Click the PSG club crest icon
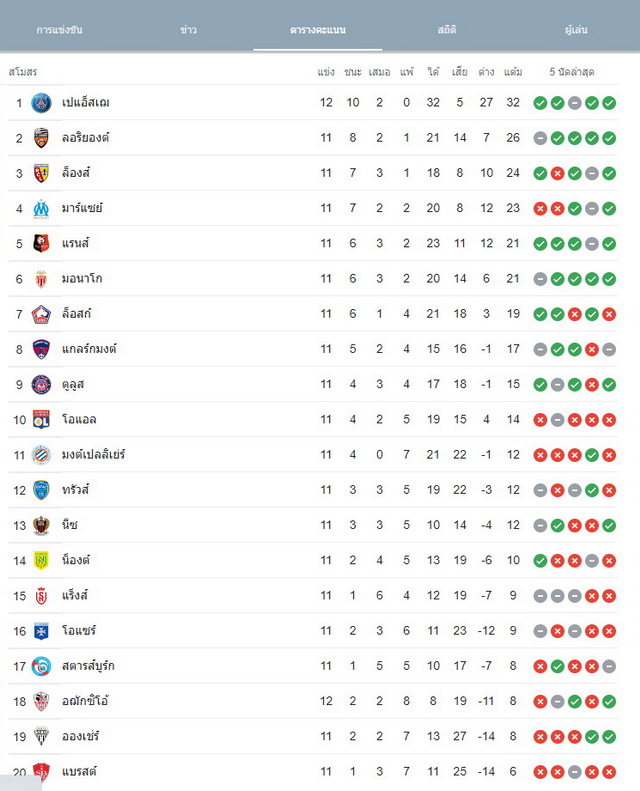 (41, 103)
